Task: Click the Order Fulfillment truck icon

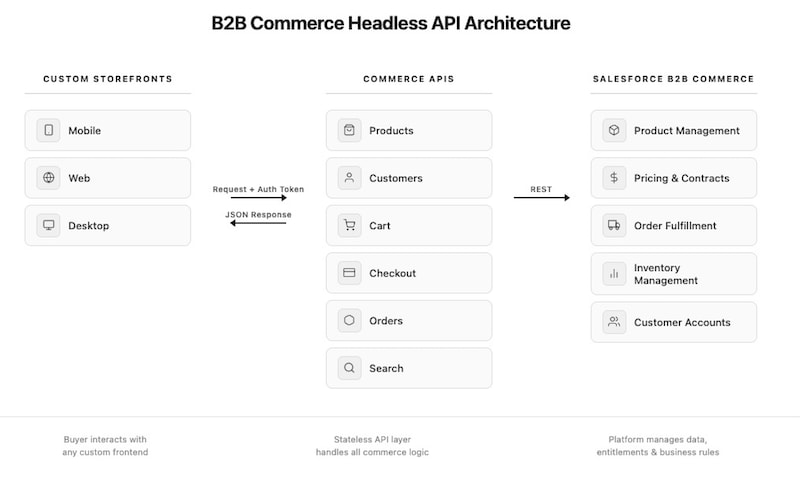Action: click(614, 225)
